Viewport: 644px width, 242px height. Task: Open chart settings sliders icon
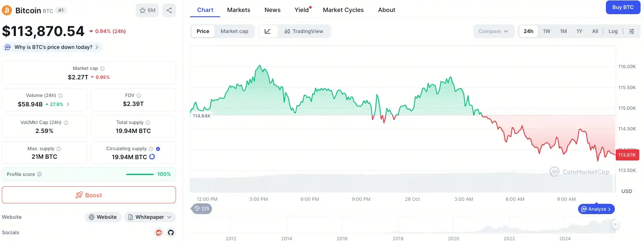pyautogui.click(x=632, y=31)
